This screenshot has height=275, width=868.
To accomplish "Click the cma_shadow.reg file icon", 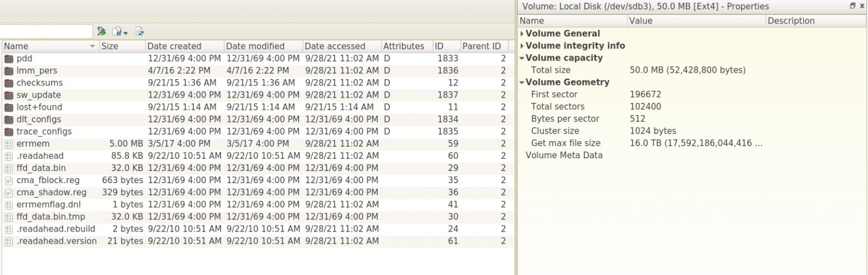I will point(9,192).
